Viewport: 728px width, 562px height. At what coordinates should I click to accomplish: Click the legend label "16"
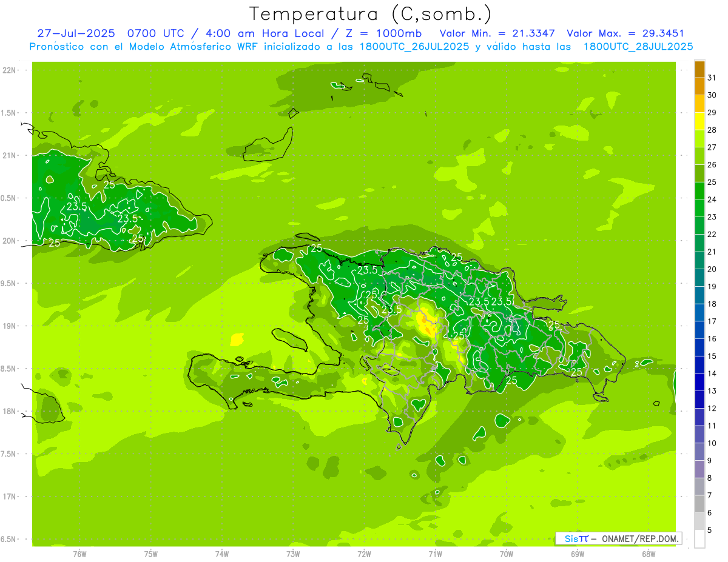click(x=712, y=339)
